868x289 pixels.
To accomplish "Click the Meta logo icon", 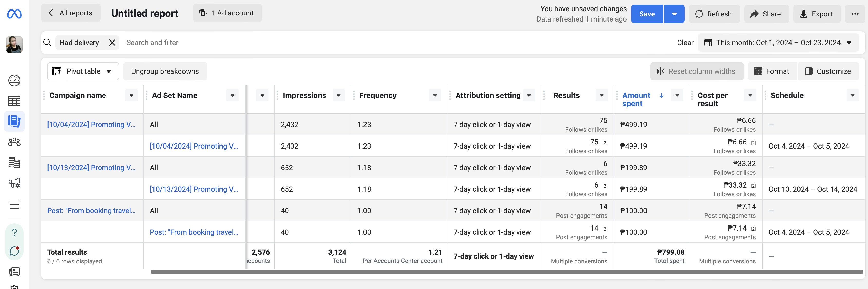I will (x=14, y=14).
